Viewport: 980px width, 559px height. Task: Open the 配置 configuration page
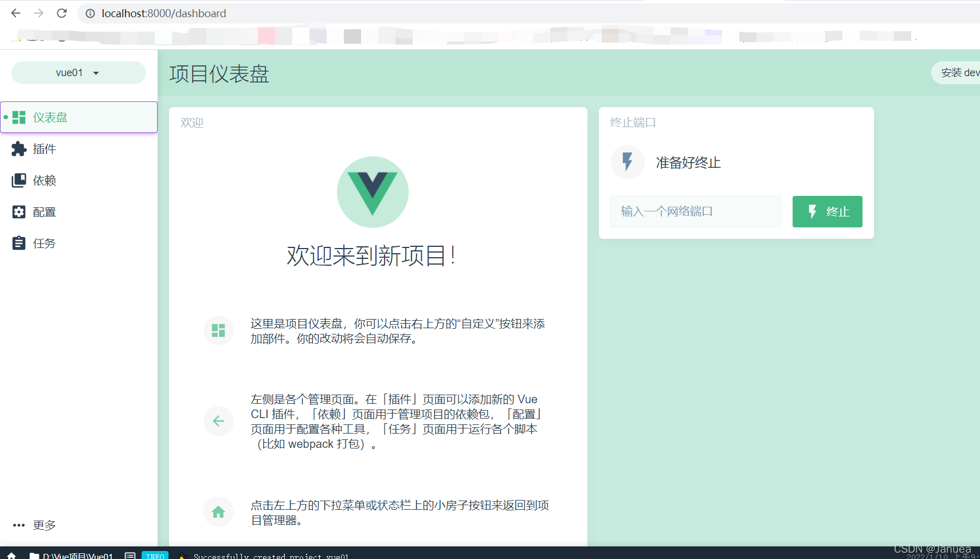tap(44, 211)
